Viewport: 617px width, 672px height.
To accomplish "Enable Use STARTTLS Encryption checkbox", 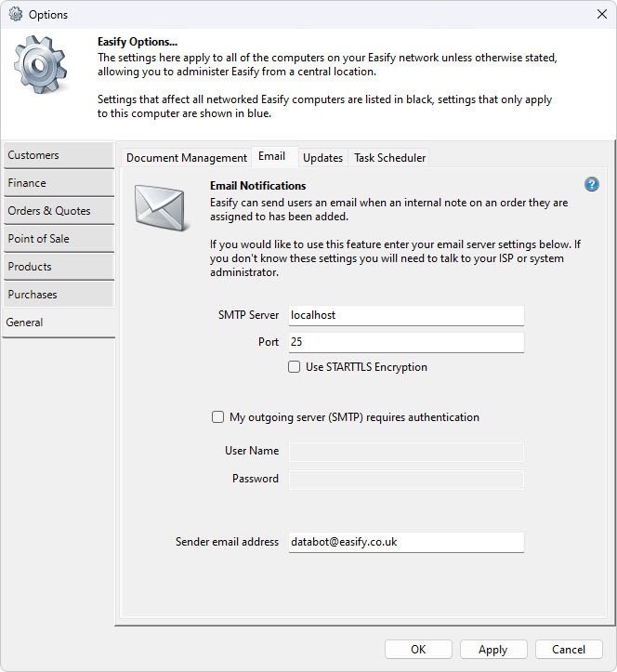I will click(x=294, y=367).
